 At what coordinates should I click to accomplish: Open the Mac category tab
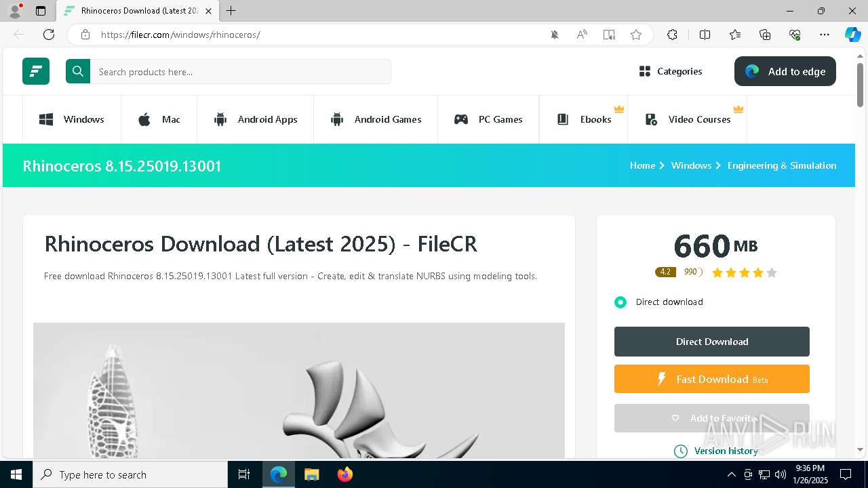(x=159, y=119)
